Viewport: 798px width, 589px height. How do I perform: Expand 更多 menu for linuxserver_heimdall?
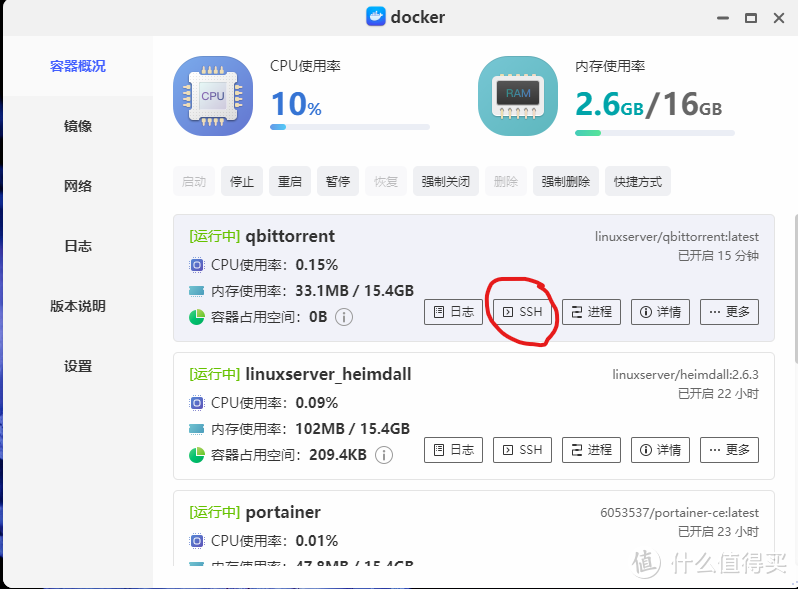729,450
